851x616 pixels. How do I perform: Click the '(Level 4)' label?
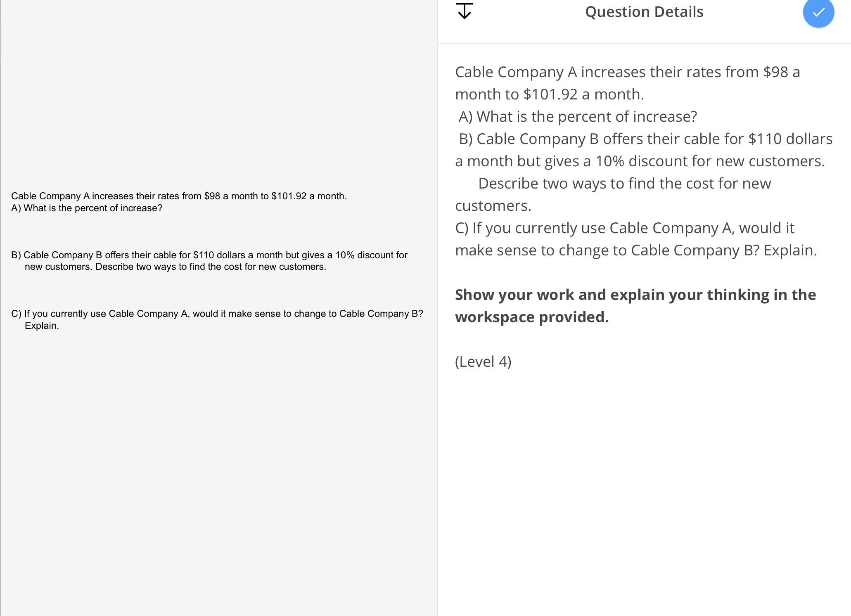[x=483, y=362]
